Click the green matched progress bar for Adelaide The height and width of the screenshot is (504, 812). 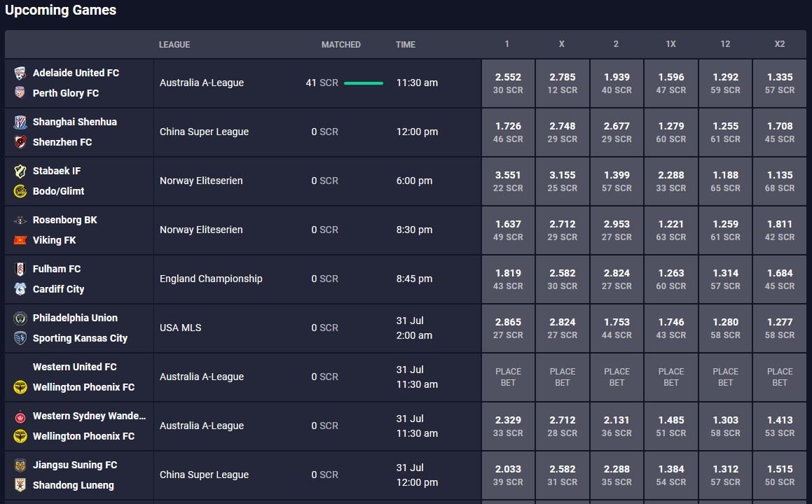[364, 83]
